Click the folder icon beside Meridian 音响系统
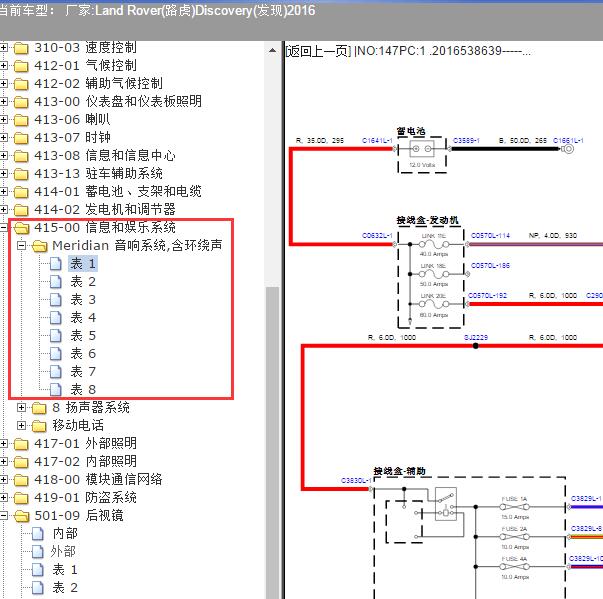Viewport: 603px width, 599px height. point(40,246)
